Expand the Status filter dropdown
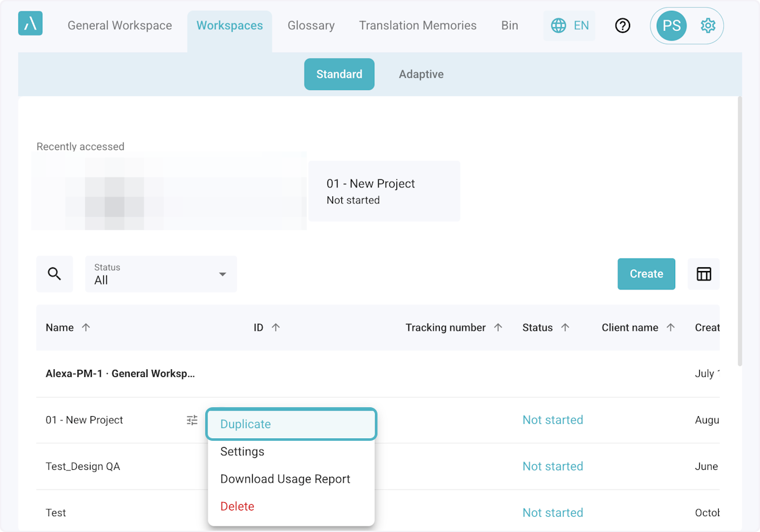 pyautogui.click(x=161, y=274)
